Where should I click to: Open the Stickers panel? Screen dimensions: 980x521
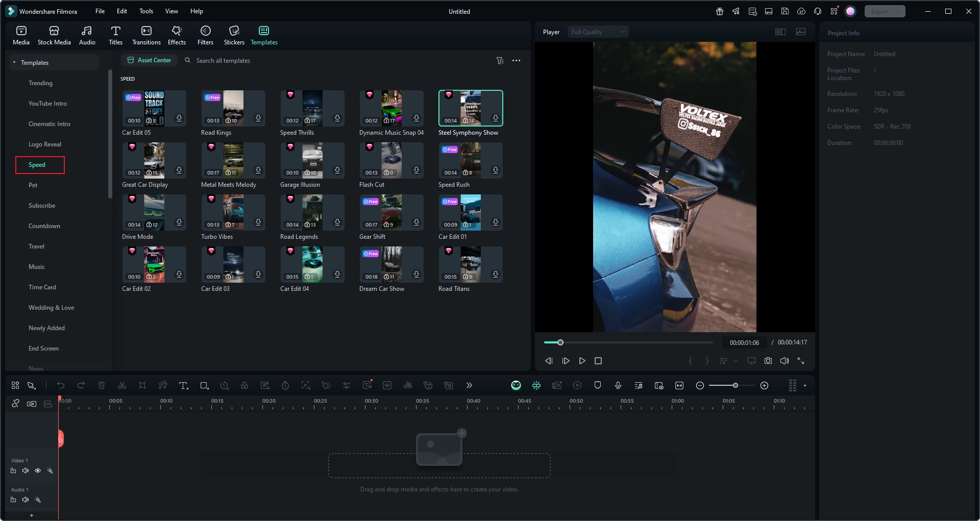click(x=234, y=35)
